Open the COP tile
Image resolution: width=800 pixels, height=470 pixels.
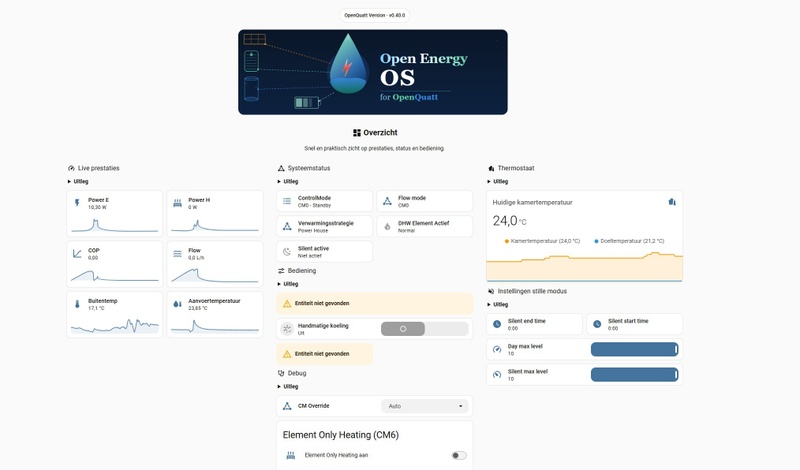[115, 264]
